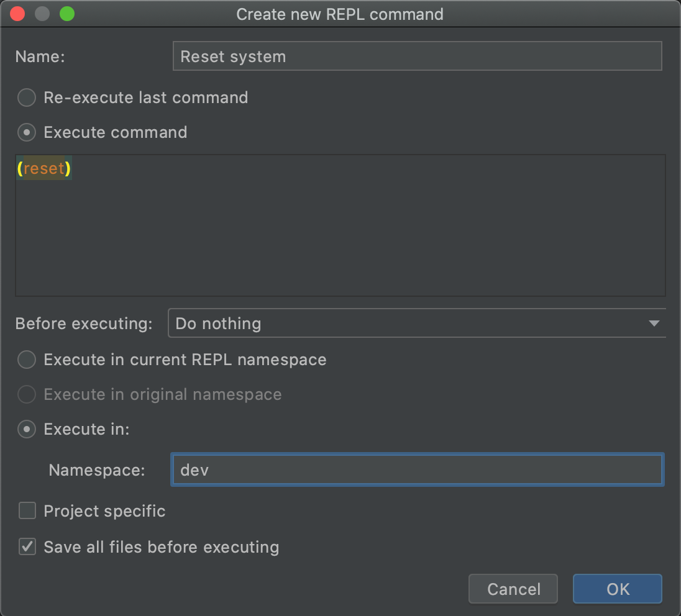This screenshot has width=681, height=616.
Task: Select the "Re-execute last command" radio button
Action: pyautogui.click(x=26, y=97)
